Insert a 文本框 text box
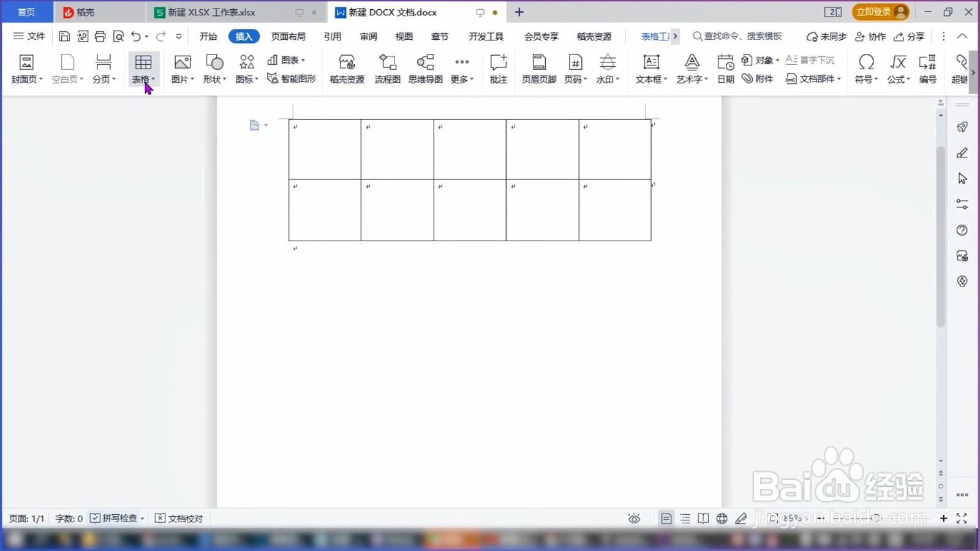 click(651, 69)
